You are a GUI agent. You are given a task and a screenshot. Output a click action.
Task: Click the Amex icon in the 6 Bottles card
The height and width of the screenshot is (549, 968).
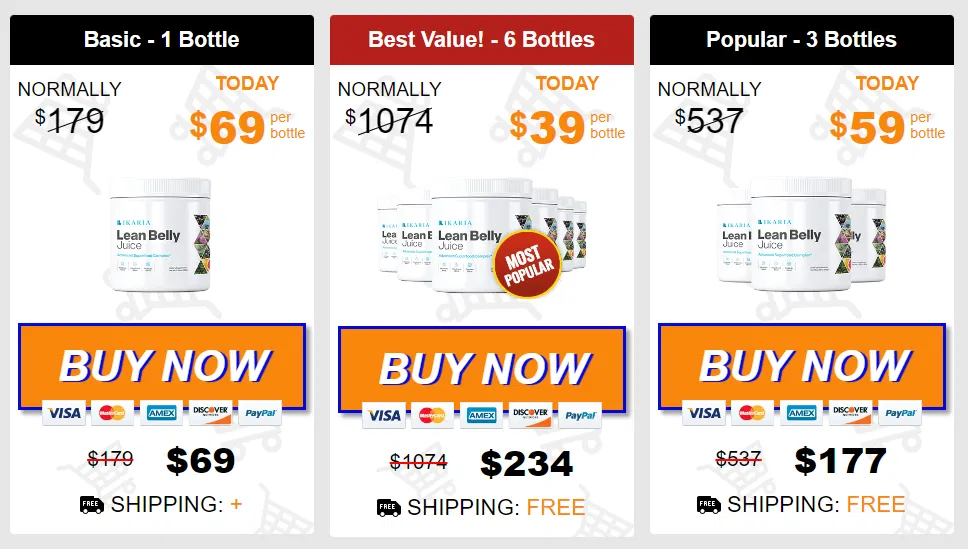[482, 416]
